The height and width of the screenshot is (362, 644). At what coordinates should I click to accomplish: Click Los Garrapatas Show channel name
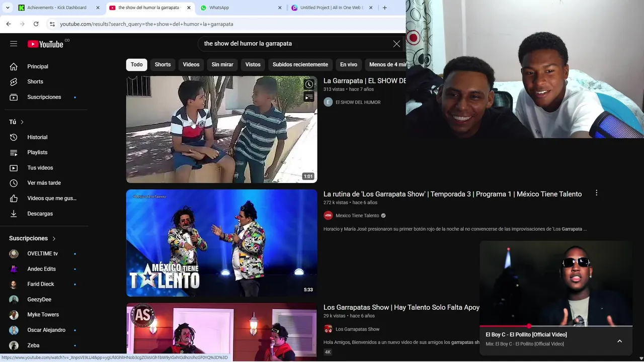[357, 329]
